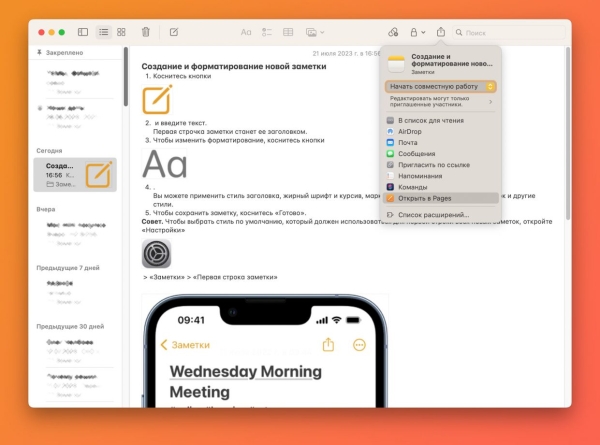Click the Совет tip paragraph text
This screenshot has width=600, height=445.
(347, 226)
